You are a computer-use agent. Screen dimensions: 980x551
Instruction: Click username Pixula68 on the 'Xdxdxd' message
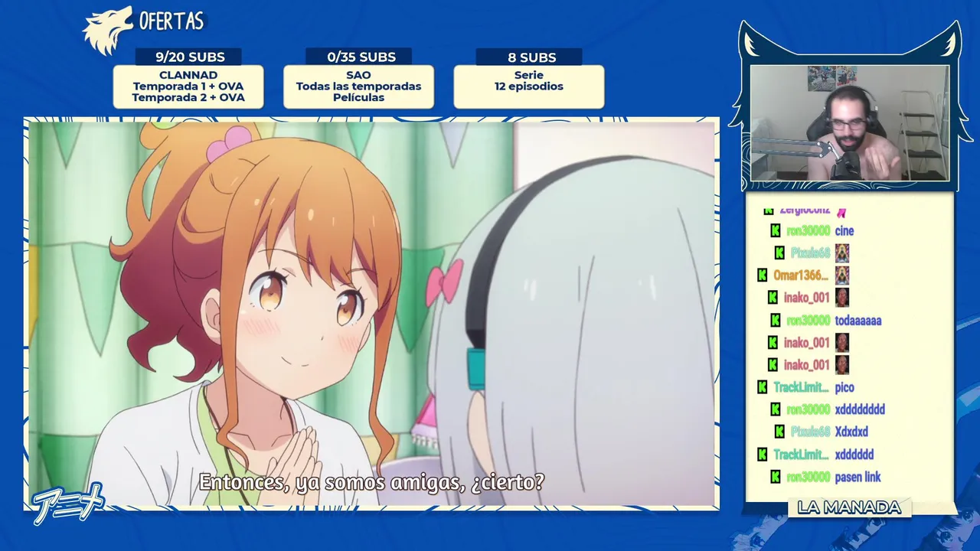[810, 432]
